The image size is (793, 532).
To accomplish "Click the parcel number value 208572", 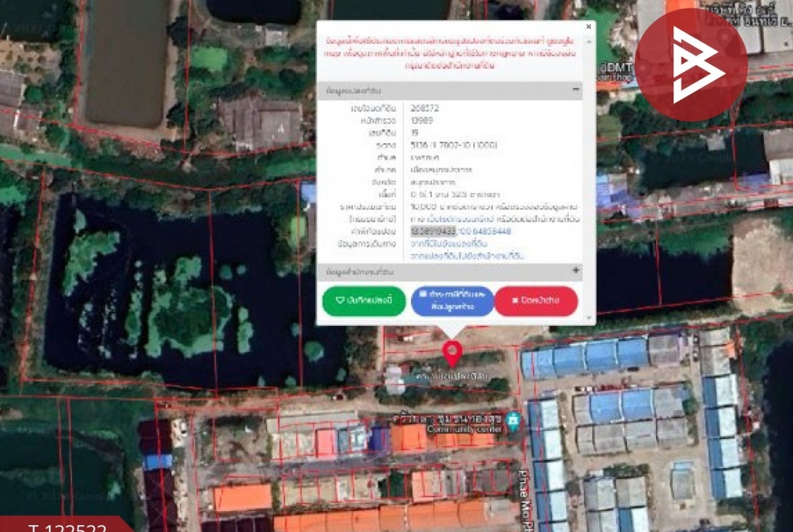I will [425, 108].
